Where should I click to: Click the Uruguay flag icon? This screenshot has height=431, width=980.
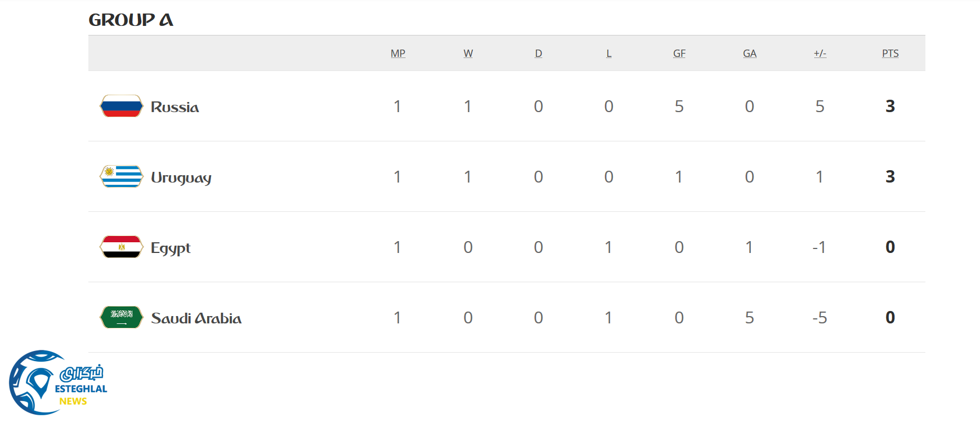[x=121, y=176]
